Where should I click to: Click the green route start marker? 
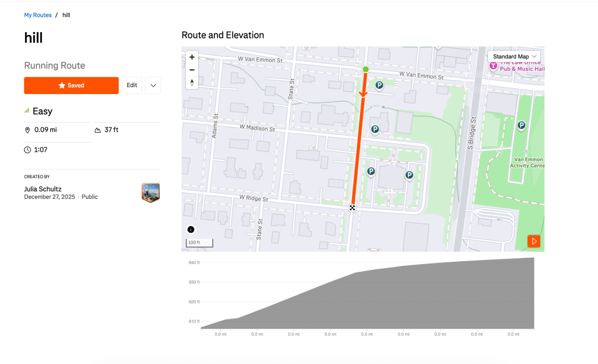click(366, 70)
